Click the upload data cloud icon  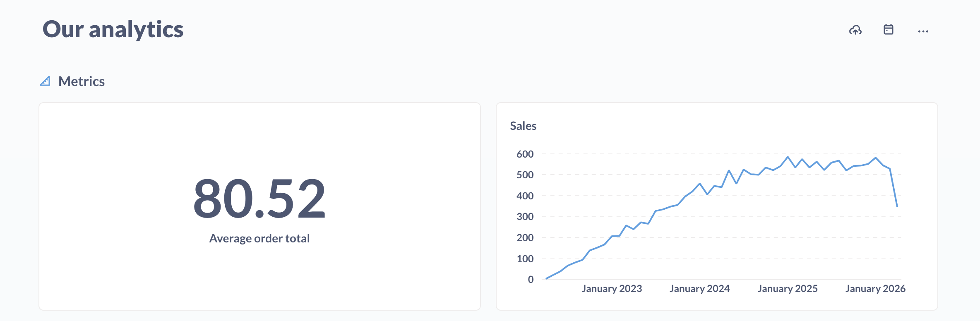click(x=855, y=30)
